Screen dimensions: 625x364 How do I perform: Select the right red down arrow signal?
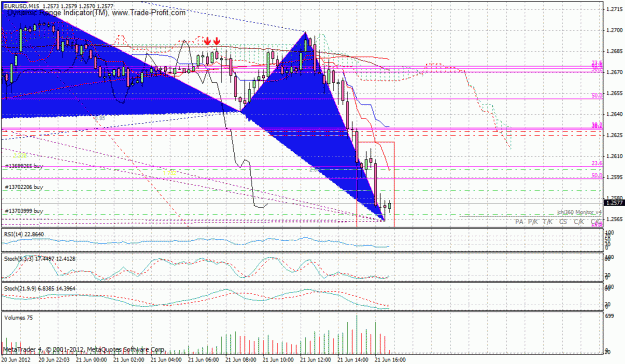point(217,41)
